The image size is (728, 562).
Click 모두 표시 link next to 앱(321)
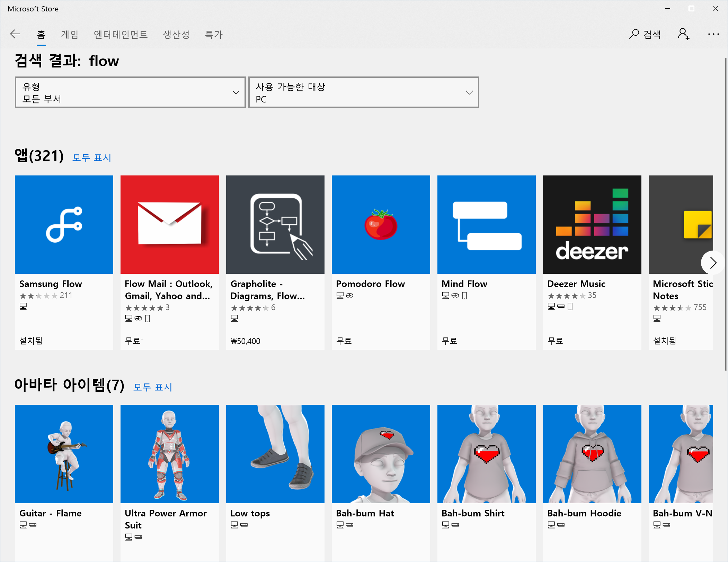click(x=92, y=158)
